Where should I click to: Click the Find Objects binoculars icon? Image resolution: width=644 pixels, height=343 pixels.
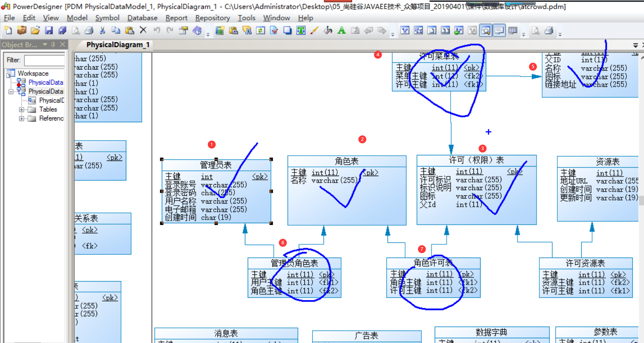pos(247,30)
